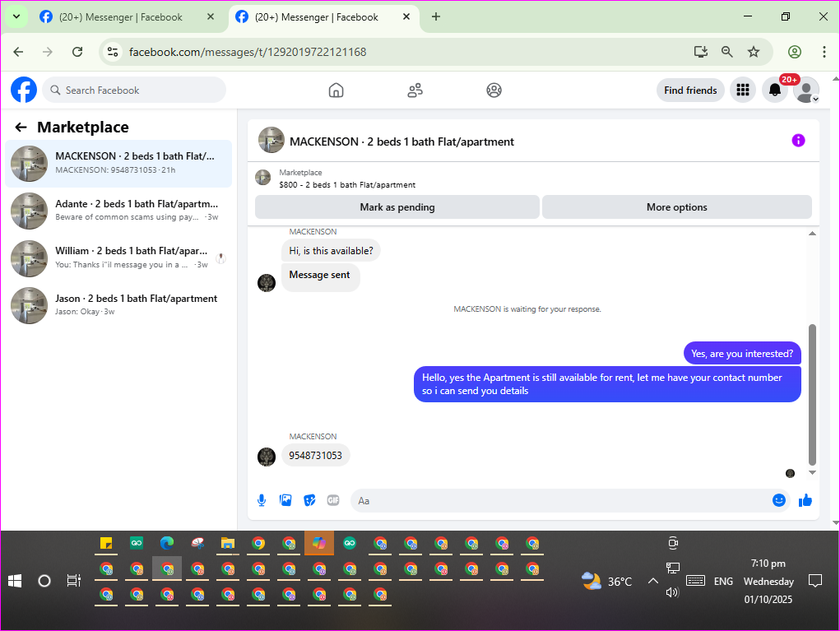840x631 pixels.
Task: Select 'Yes, are you interested?' message bubble
Action: (742, 354)
